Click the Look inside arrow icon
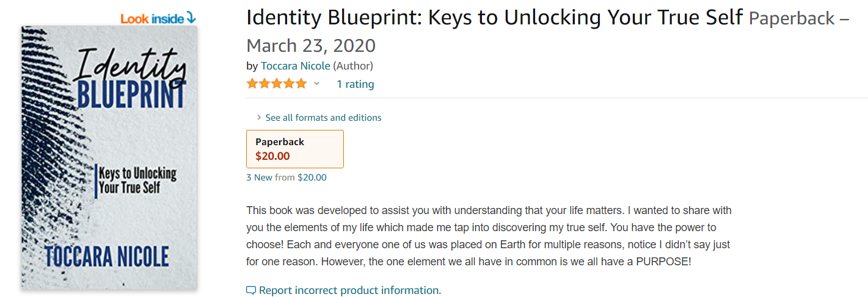Viewport: 868px width, 297px height. pyautogui.click(x=191, y=18)
